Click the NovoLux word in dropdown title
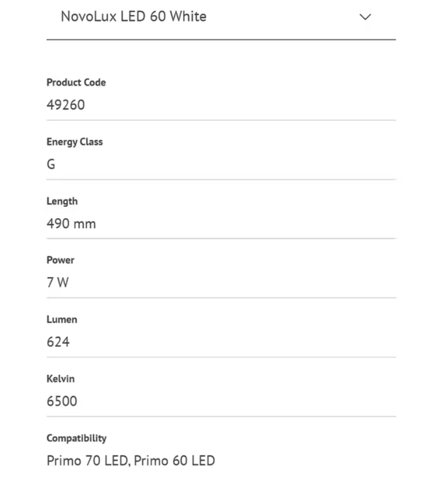The image size is (448, 478). click(x=89, y=17)
